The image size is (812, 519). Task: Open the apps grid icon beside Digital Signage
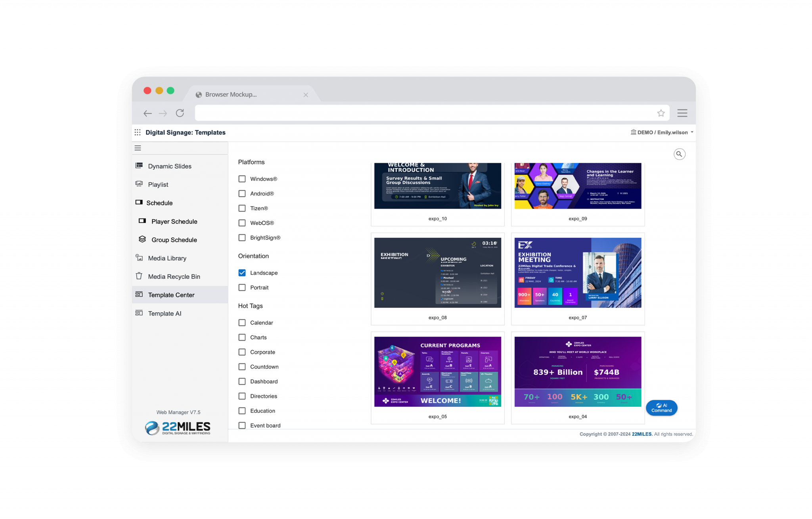[x=138, y=132]
